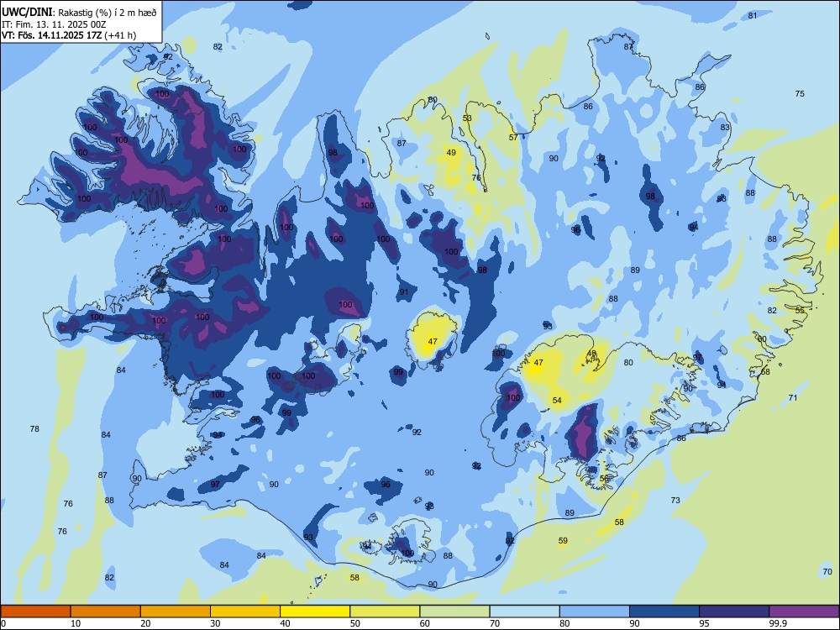Click the humidity value '57' on the map
Viewport: 840px width, 630px height.
(x=513, y=137)
